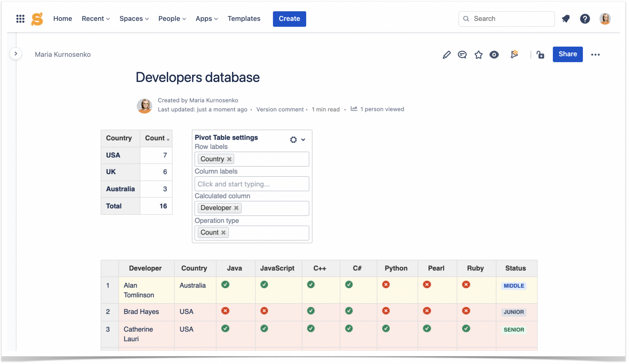This screenshot has width=629, height=364.
Task: Open Maria Kurnosenko's profile link
Action: [63, 54]
